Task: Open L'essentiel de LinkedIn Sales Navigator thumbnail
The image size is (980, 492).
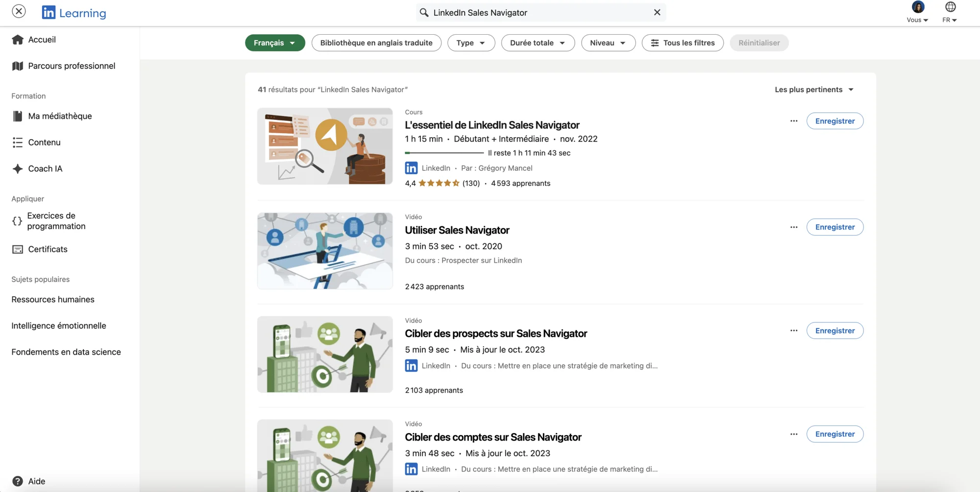Action: (325, 146)
